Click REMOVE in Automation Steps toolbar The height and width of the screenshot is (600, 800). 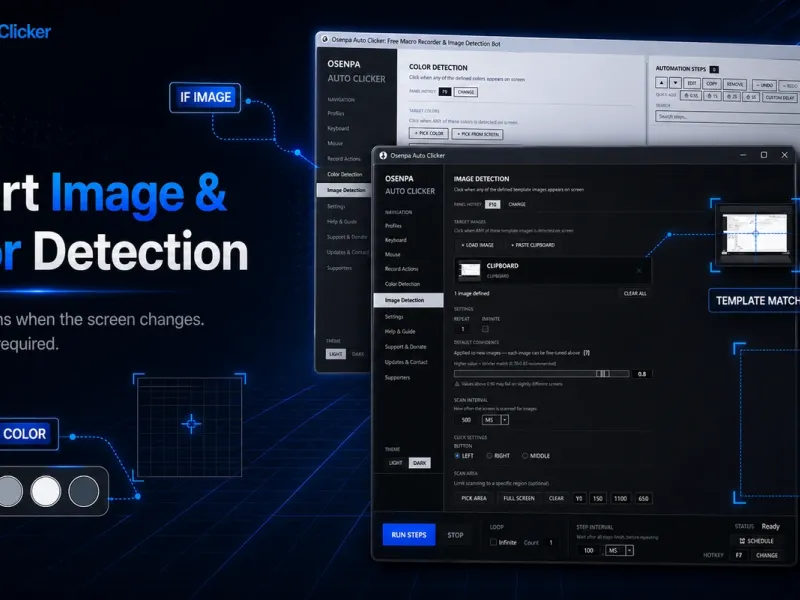coord(735,84)
